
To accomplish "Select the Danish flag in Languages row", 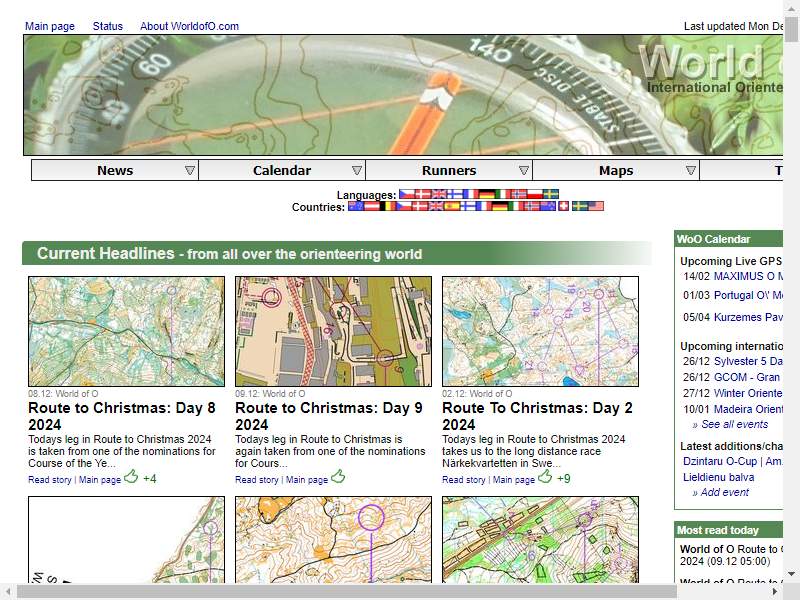I will tap(423, 194).
